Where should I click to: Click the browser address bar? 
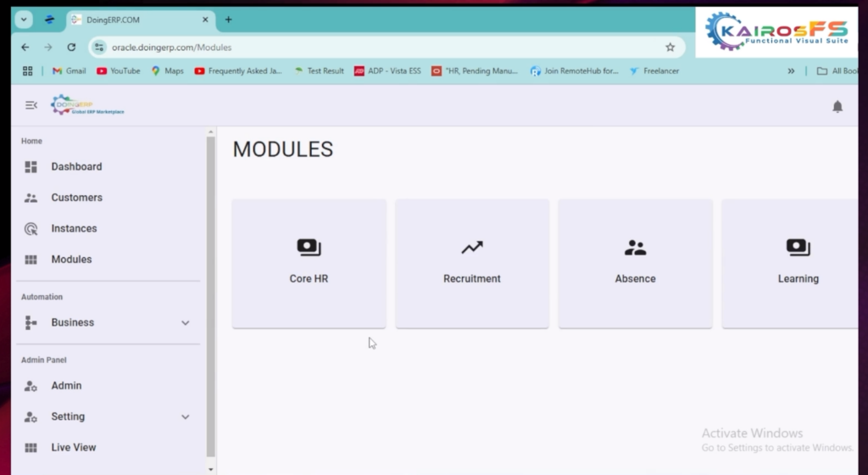click(x=381, y=47)
